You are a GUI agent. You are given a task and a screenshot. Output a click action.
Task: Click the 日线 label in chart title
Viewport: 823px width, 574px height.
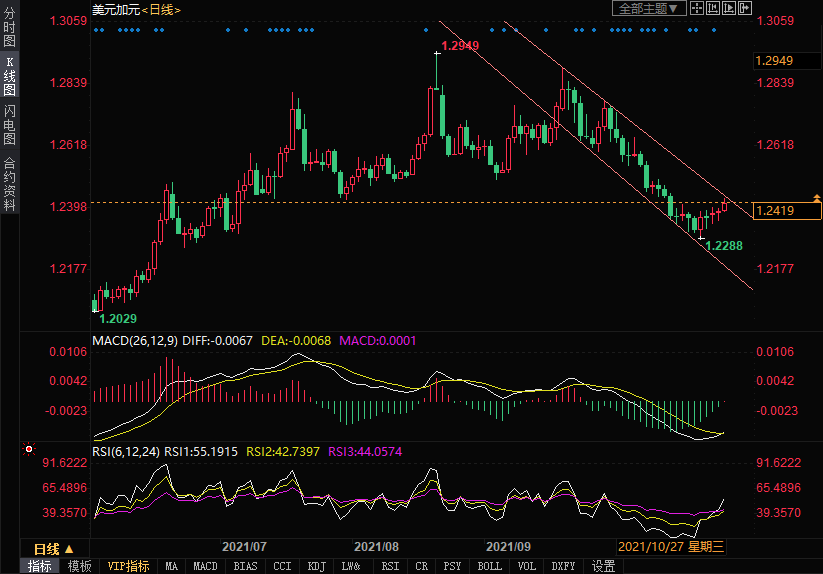(161, 9)
